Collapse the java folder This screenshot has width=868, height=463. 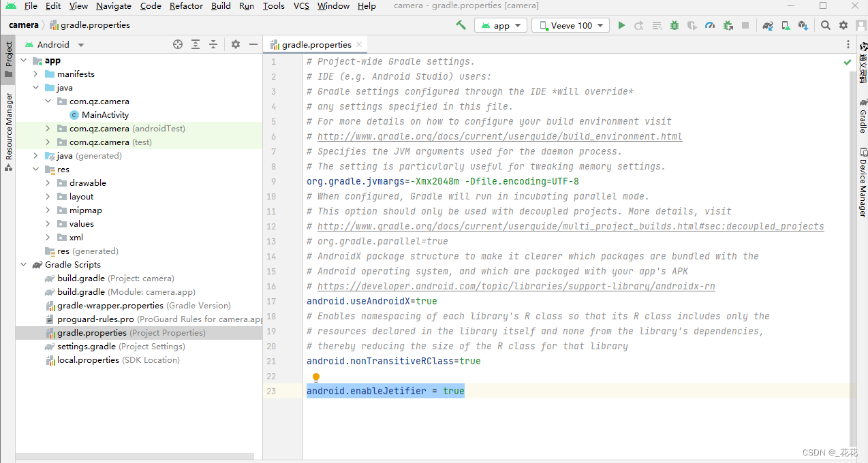click(35, 88)
